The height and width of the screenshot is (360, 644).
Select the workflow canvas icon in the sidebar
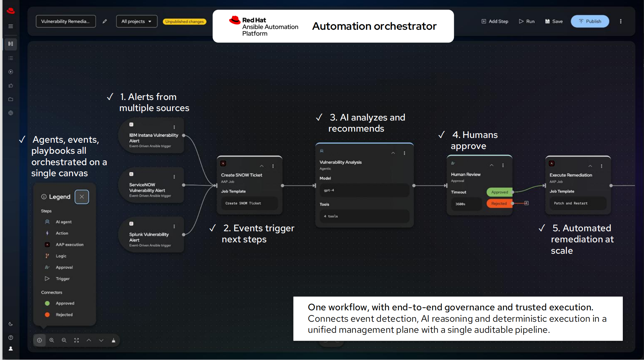(11, 44)
